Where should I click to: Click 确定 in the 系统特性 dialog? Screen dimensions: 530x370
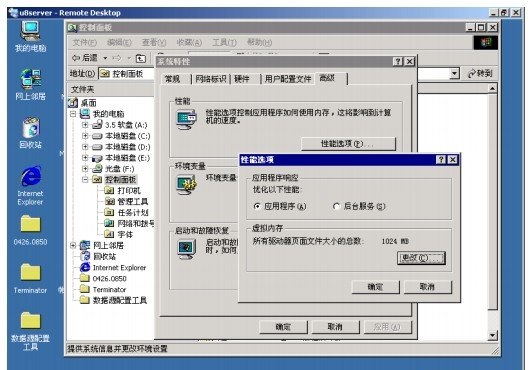(x=283, y=327)
